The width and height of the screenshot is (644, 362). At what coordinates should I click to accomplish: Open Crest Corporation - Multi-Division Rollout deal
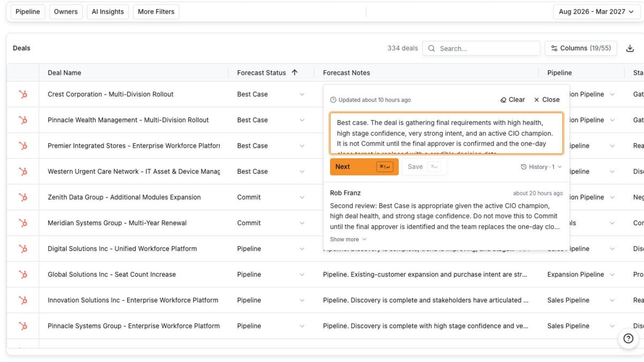tap(110, 94)
